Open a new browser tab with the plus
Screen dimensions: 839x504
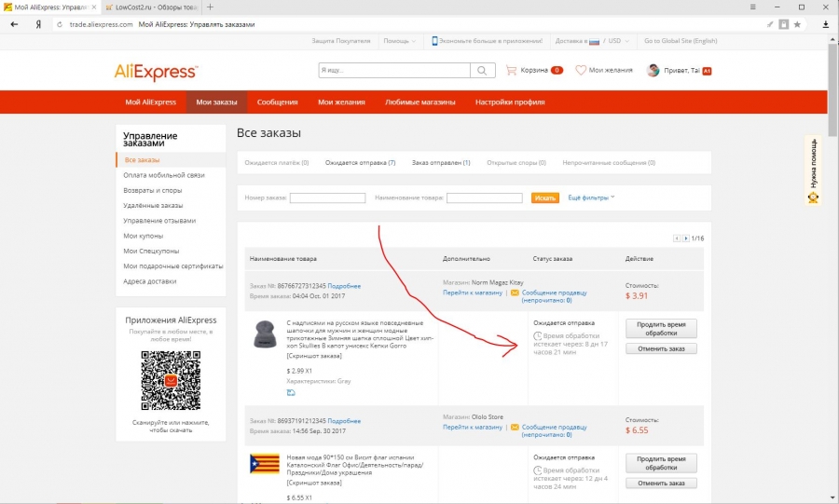(x=210, y=7)
